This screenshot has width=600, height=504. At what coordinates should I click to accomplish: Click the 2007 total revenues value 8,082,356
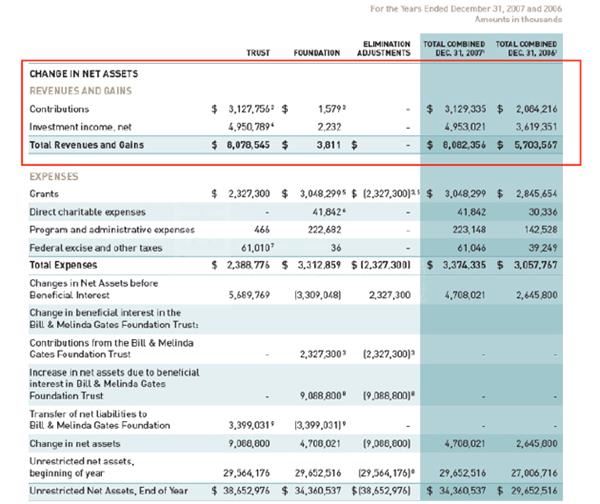(x=458, y=145)
